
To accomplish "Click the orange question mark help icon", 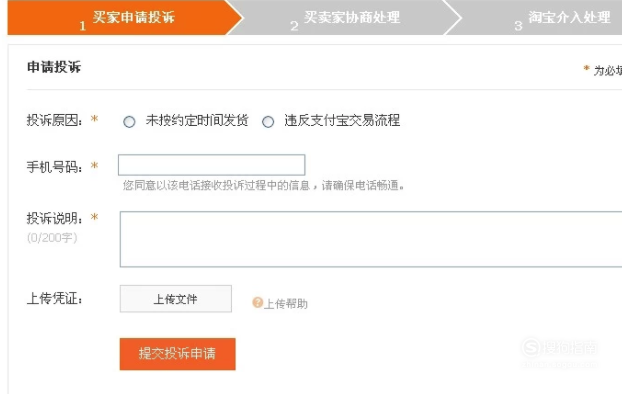I will [x=257, y=303].
